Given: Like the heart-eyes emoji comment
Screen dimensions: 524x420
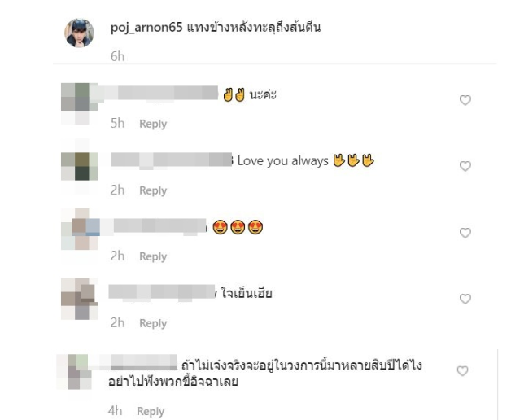Looking at the screenshot, I should click(x=465, y=233).
